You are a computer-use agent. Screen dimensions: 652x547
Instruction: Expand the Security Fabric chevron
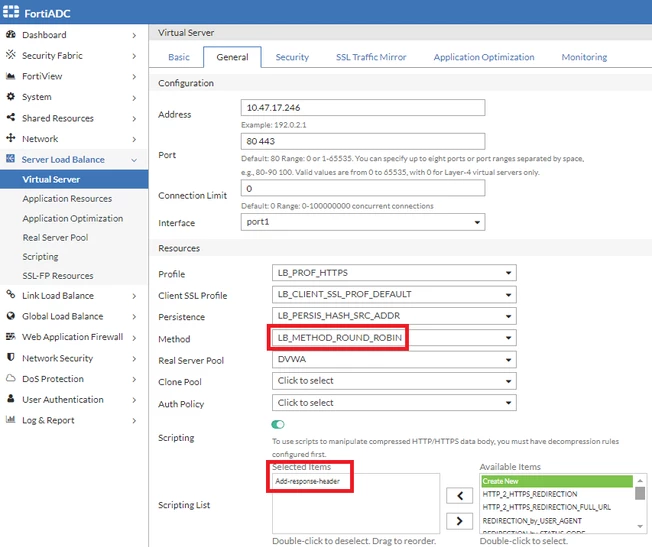pos(134,56)
